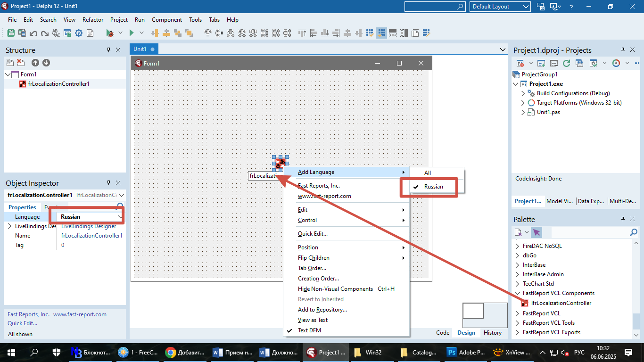644x362 pixels.
Task: Collapse the Form1 node in Structure
Action: tap(8, 74)
